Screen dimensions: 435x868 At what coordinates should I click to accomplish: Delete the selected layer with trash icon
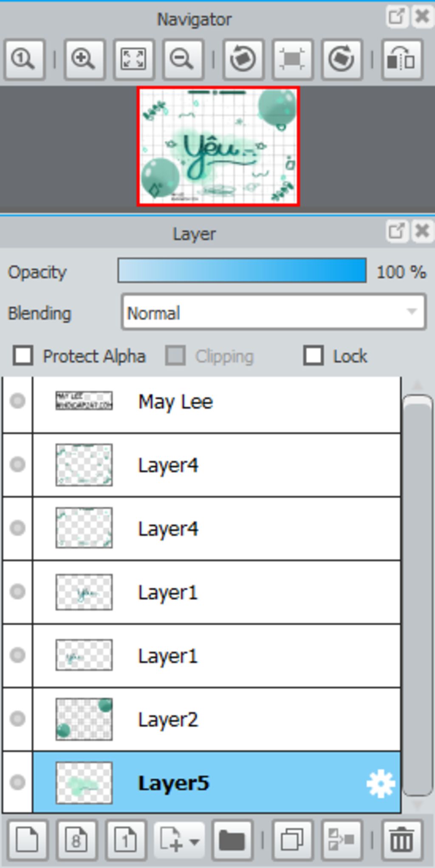coord(402,840)
